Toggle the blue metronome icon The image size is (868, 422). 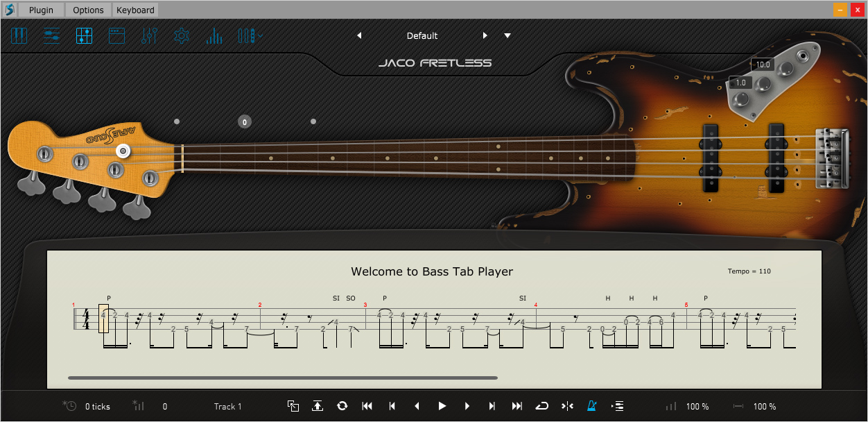pyautogui.click(x=592, y=406)
